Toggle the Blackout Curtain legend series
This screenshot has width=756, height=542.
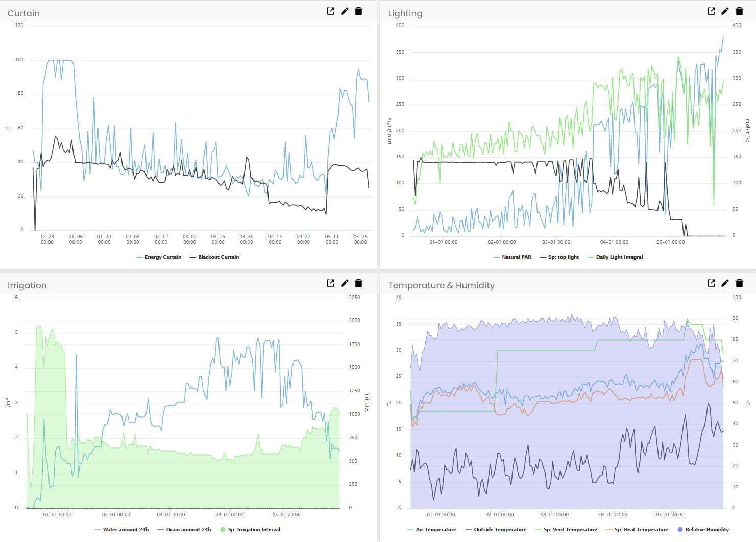[x=214, y=257]
